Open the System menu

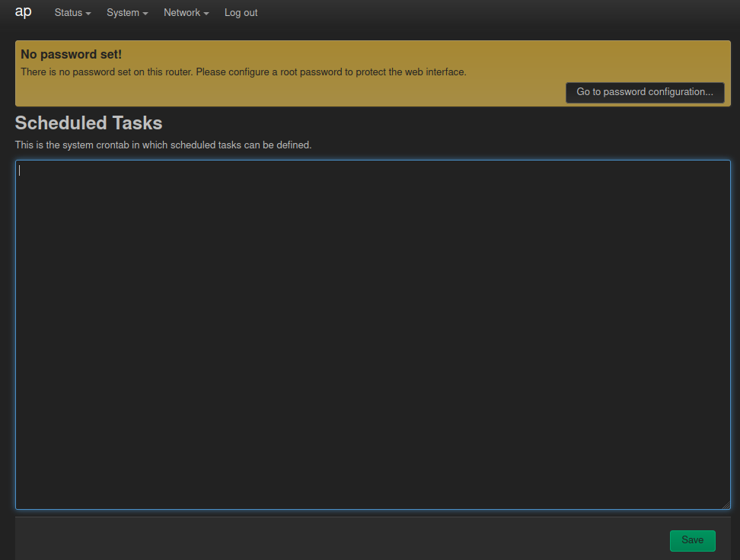click(x=123, y=13)
